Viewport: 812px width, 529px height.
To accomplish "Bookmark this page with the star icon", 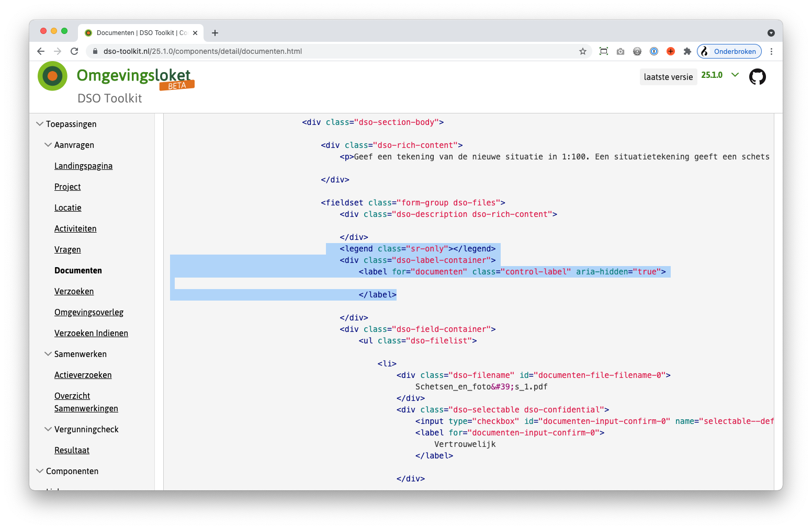I will click(582, 51).
